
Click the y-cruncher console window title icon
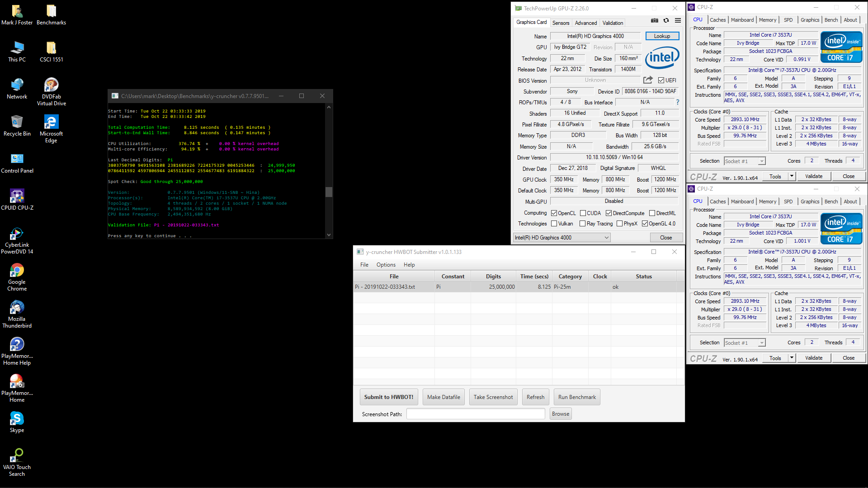[115, 96]
